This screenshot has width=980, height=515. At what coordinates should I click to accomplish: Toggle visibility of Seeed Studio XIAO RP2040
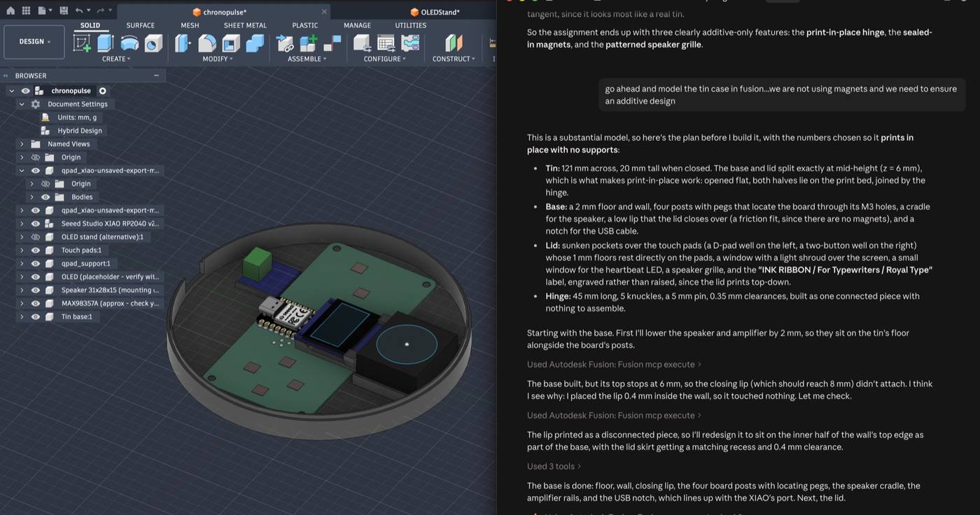click(36, 224)
